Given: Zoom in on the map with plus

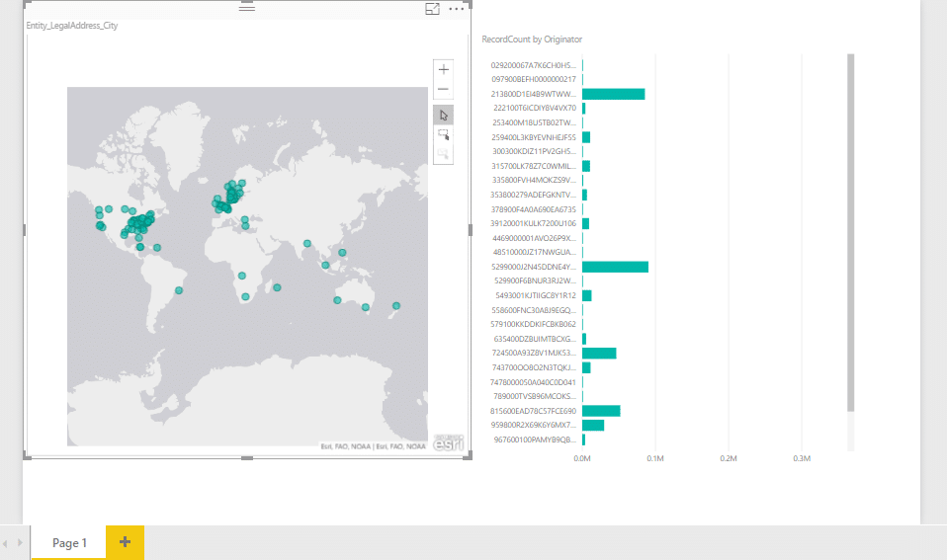Looking at the screenshot, I should (444, 70).
